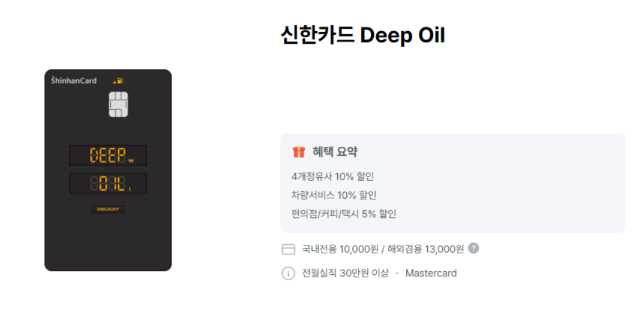Click the OIL digital display on the card
644x309 pixels.
108,184
